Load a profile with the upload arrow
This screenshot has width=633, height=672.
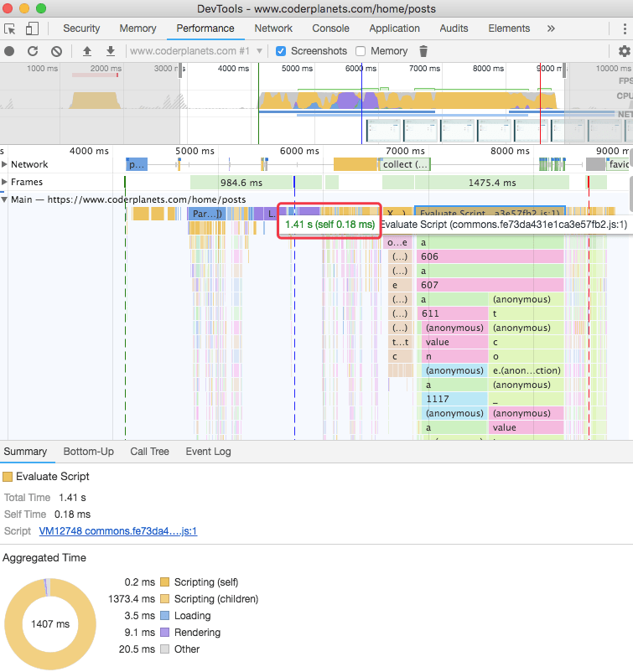click(87, 51)
